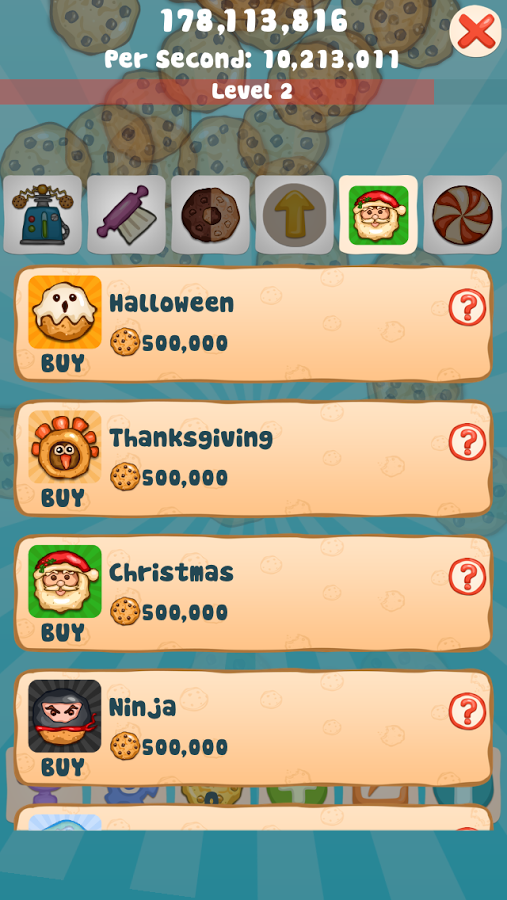Screen dimensions: 507x900
Task: Click the Ninja cookie icon
Action: click(65, 716)
